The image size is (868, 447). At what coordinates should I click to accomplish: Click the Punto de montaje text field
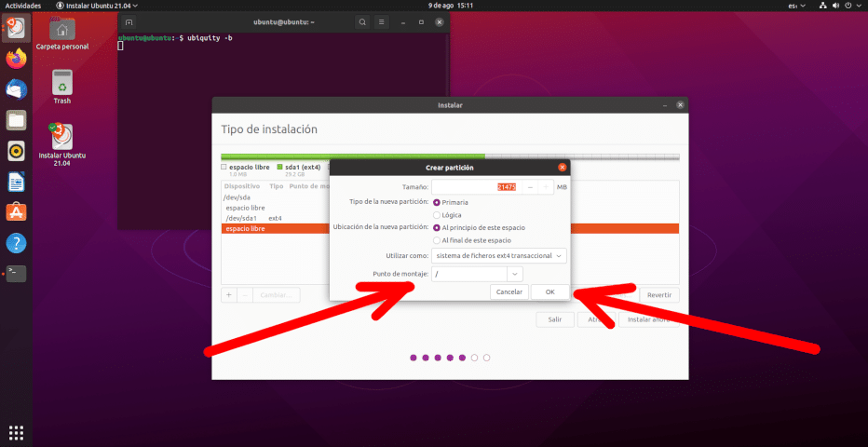468,274
